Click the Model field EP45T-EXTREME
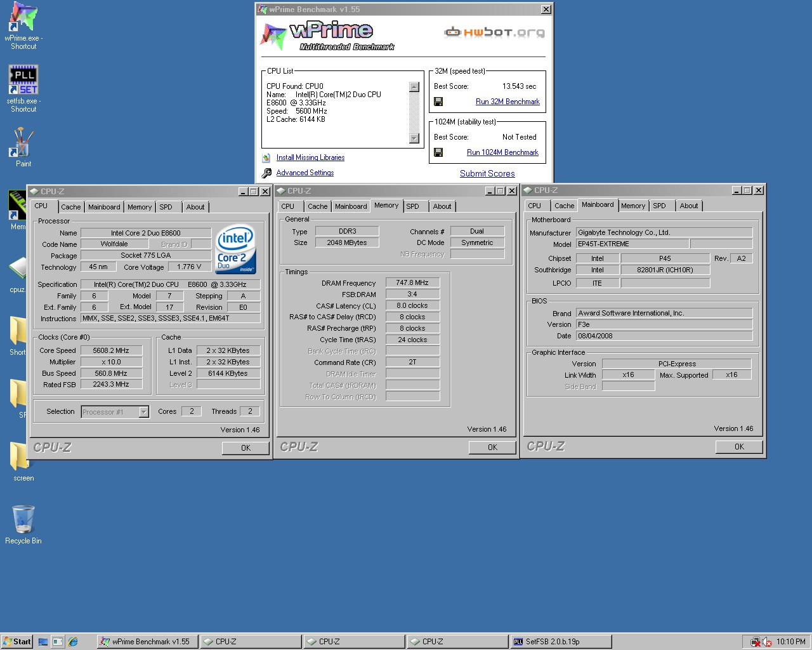 point(632,244)
